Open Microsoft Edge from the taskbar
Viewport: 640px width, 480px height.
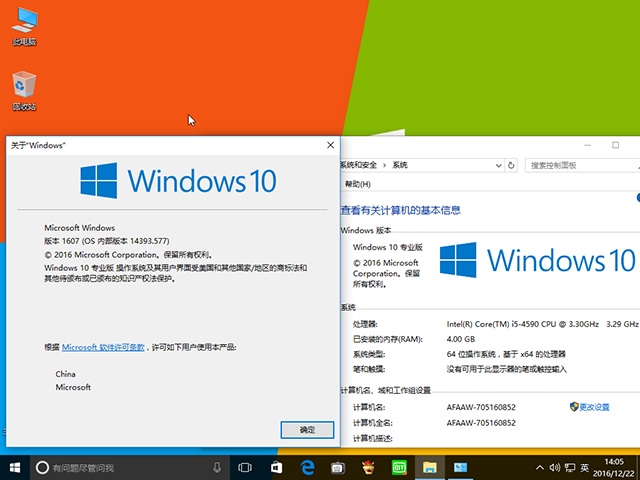(x=307, y=467)
